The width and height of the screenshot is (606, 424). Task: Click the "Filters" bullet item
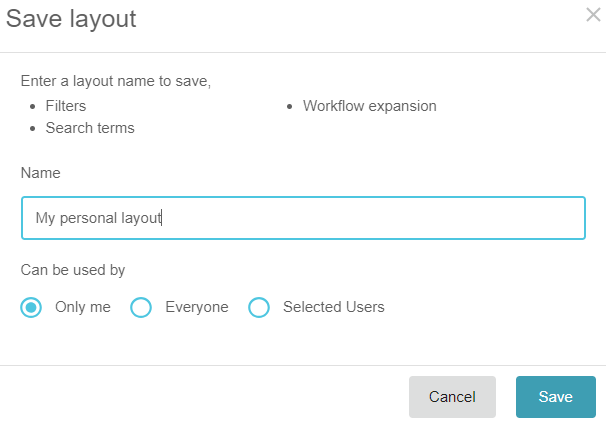click(x=66, y=105)
